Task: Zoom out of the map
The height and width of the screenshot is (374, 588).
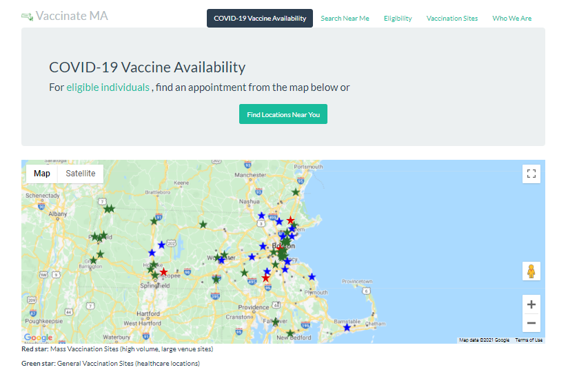Action: (x=531, y=323)
